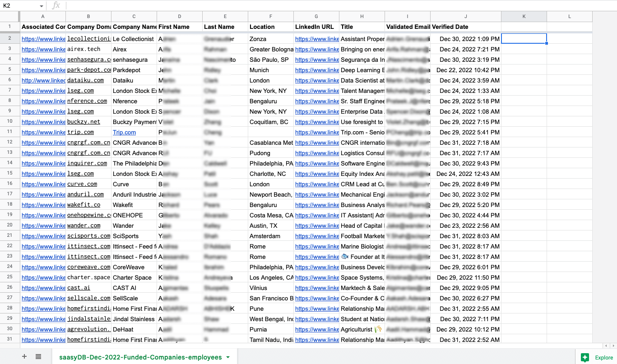Click the Location header cell
617x364 pixels.
(x=271, y=27)
